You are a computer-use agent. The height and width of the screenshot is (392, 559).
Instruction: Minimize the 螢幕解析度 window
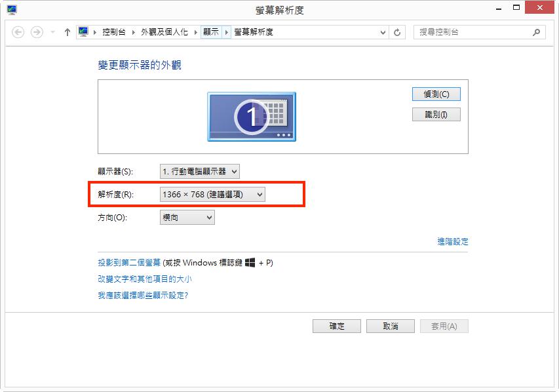click(x=499, y=9)
